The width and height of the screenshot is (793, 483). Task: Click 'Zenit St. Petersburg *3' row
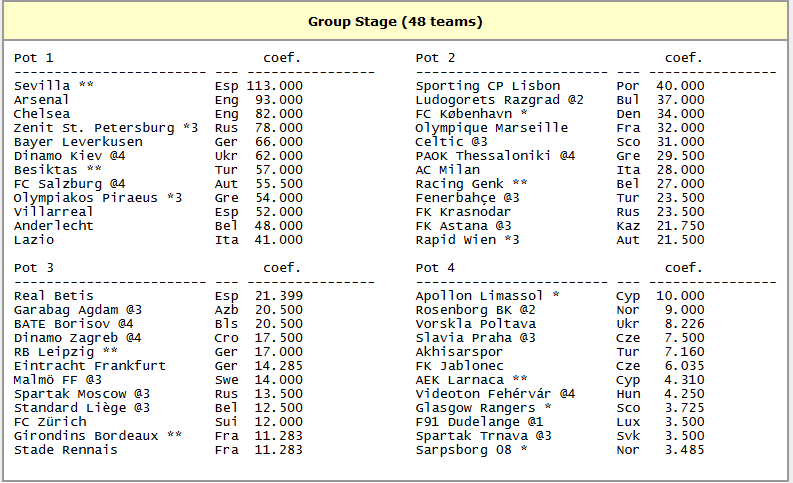pyautogui.click(x=158, y=128)
